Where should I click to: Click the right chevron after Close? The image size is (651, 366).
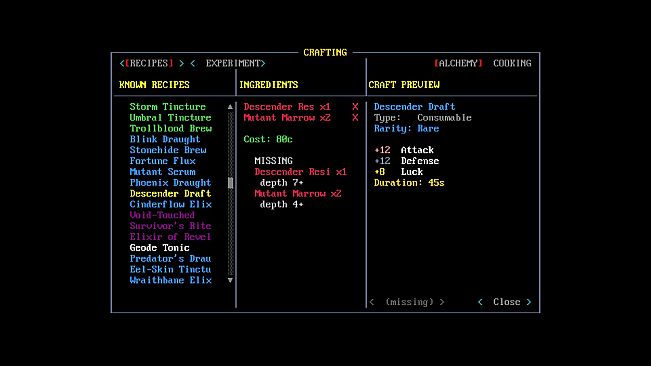(529, 302)
